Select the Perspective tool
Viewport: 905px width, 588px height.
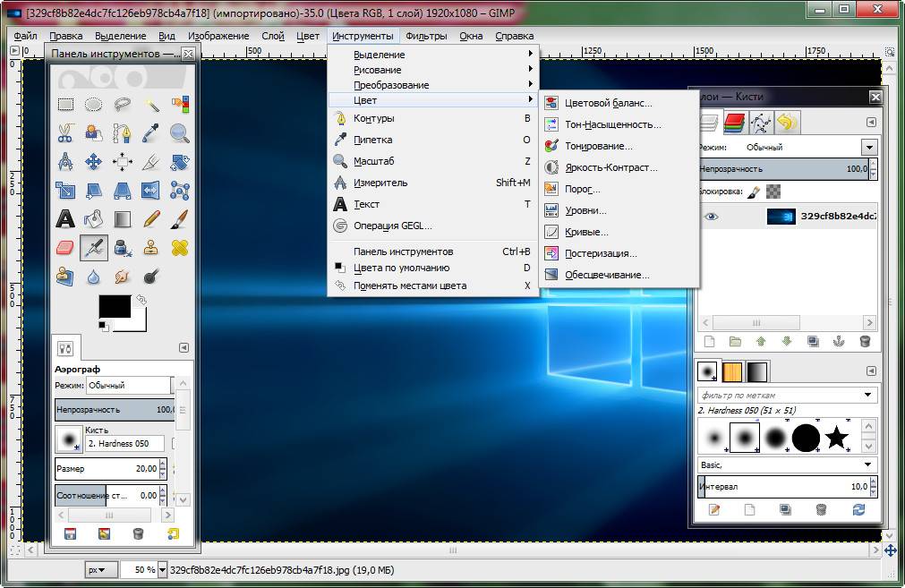pos(123,191)
